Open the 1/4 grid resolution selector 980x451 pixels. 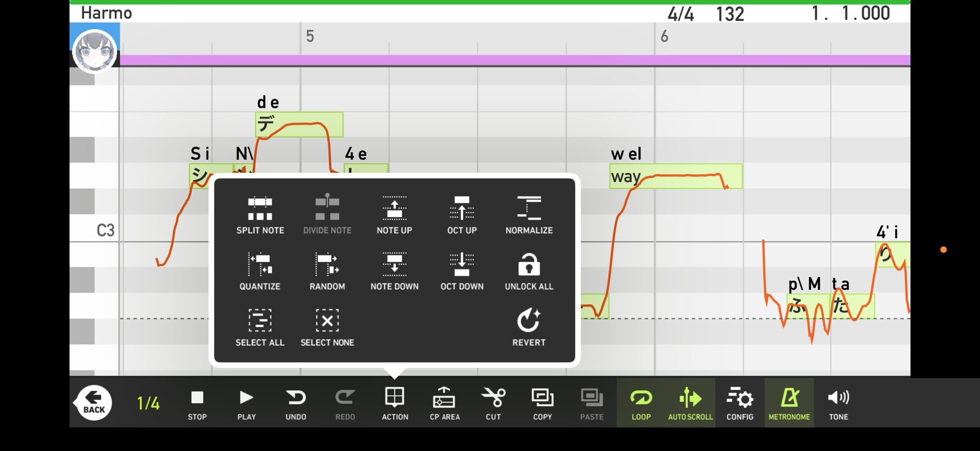pyautogui.click(x=148, y=403)
